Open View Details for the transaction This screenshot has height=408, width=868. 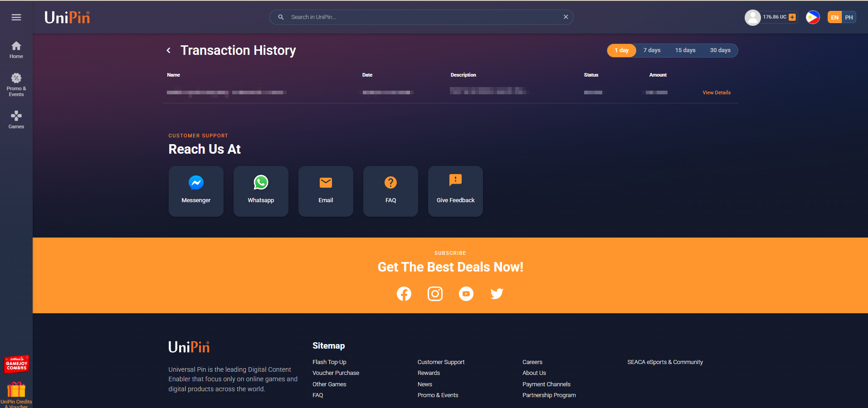tap(717, 92)
